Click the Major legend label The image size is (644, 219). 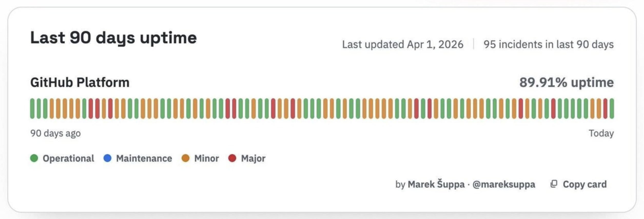[253, 158]
